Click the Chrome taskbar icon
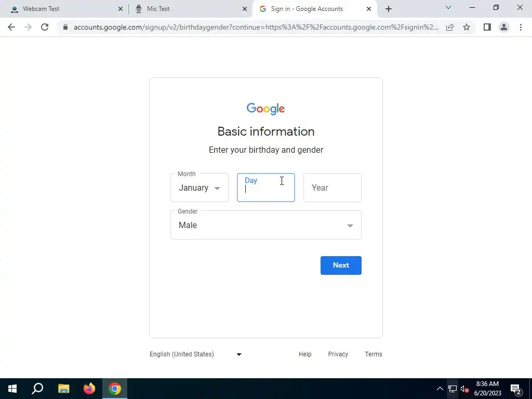This screenshot has width=532, height=399. click(115, 389)
